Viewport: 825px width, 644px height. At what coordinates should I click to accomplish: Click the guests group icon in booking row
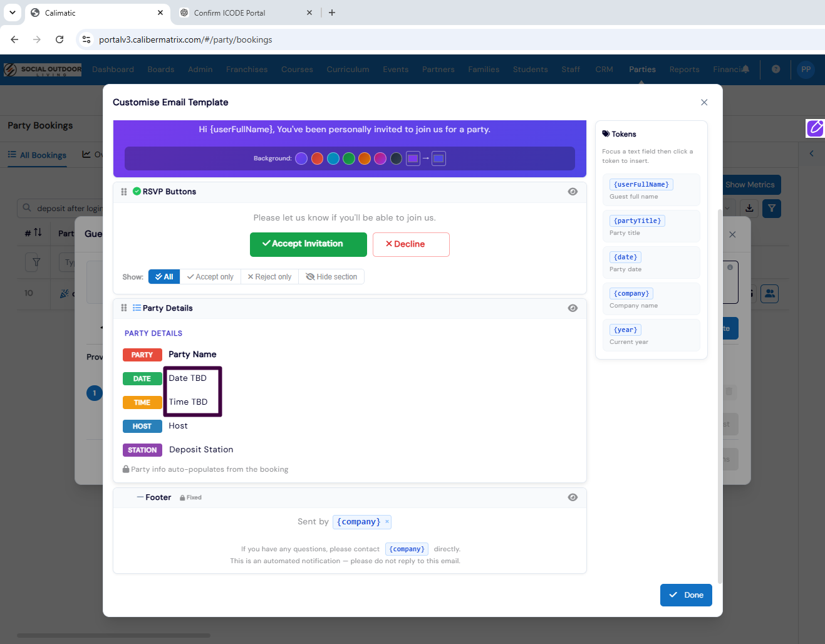click(x=770, y=293)
